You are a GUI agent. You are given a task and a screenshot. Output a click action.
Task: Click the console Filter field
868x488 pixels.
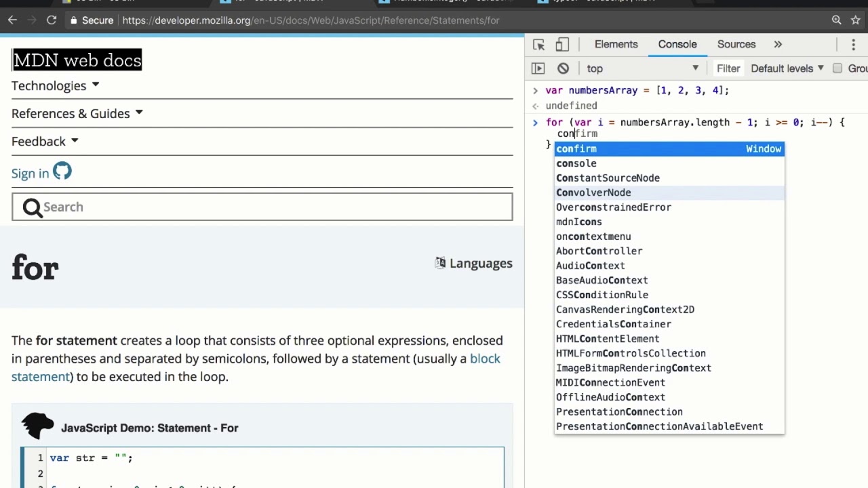(728, 68)
